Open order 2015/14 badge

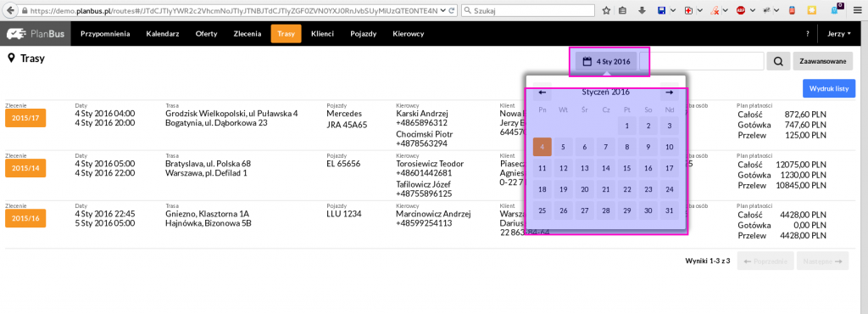click(25, 168)
